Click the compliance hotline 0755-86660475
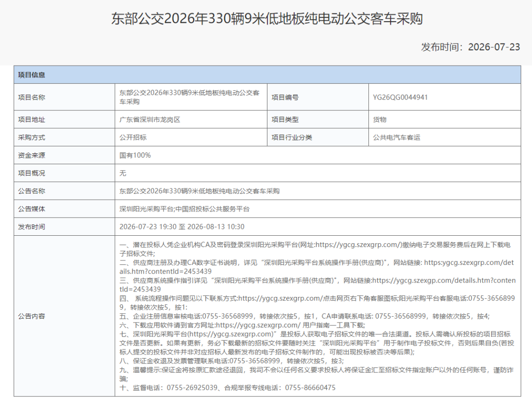The width and height of the screenshot is (532, 399). [x=310, y=388]
